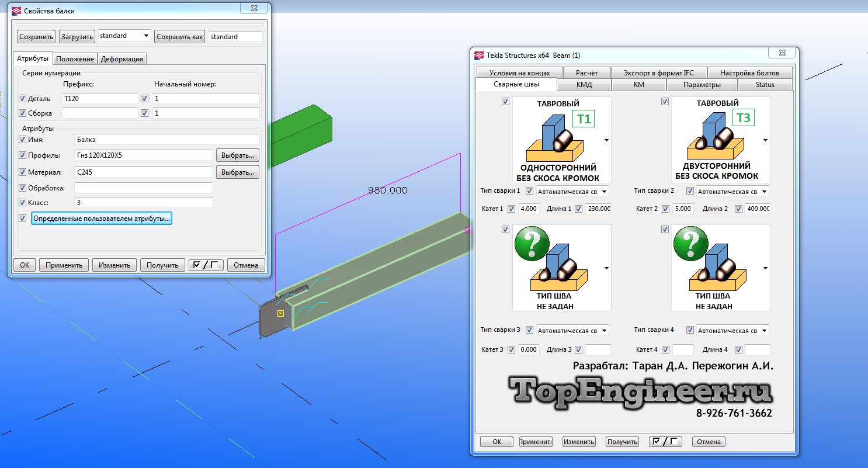Click the Tekla logo icon in the Beam dialog title bar
Screen dimensions: 868x468
click(479, 56)
